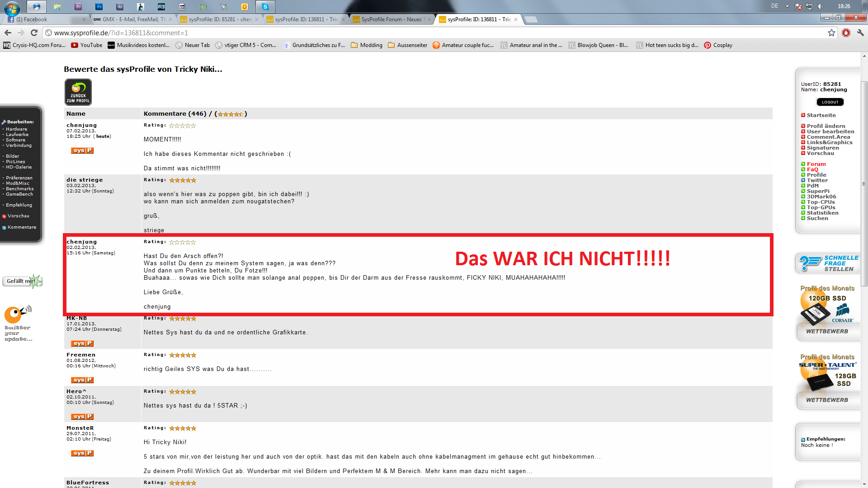Image resolution: width=868 pixels, height=488 pixels.
Task: Open Vorschau in left panel
Action: [18, 216]
